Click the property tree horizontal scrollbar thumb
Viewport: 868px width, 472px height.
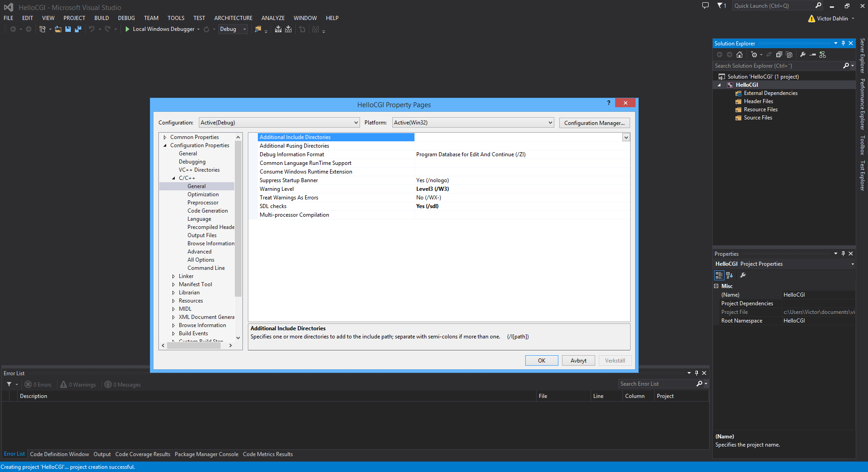pos(194,346)
